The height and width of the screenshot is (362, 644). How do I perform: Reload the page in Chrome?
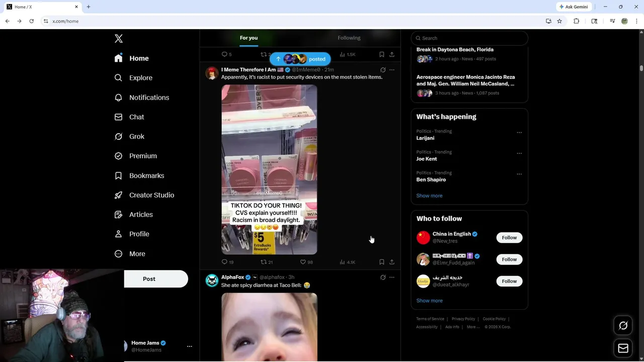coord(31,21)
